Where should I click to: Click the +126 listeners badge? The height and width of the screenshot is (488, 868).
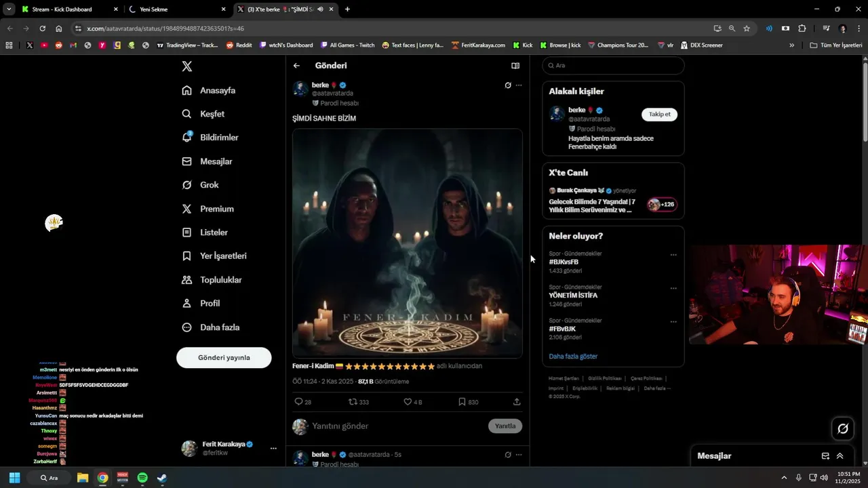662,205
